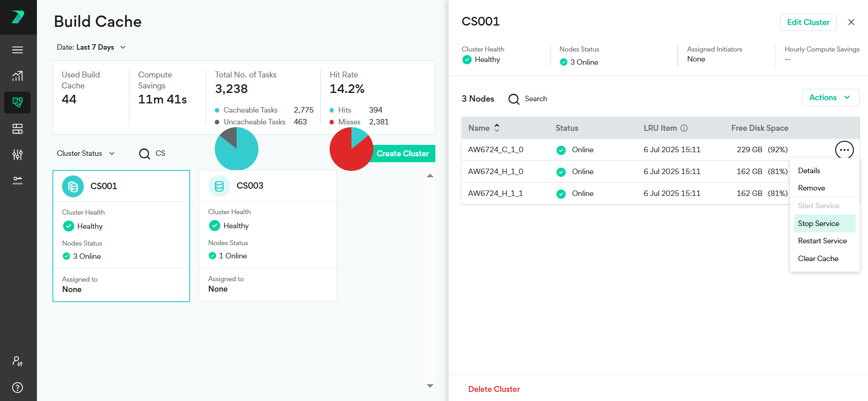
Task: Click the three-dot menu for AW6724_C_1_0
Action: coord(844,150)
